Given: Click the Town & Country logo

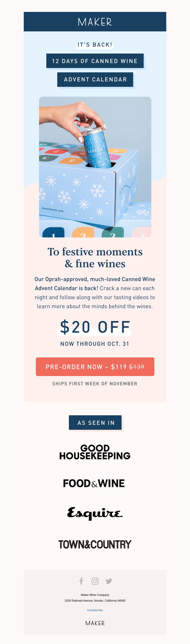Looking at the screenshot, I should (x=95, y=544).
